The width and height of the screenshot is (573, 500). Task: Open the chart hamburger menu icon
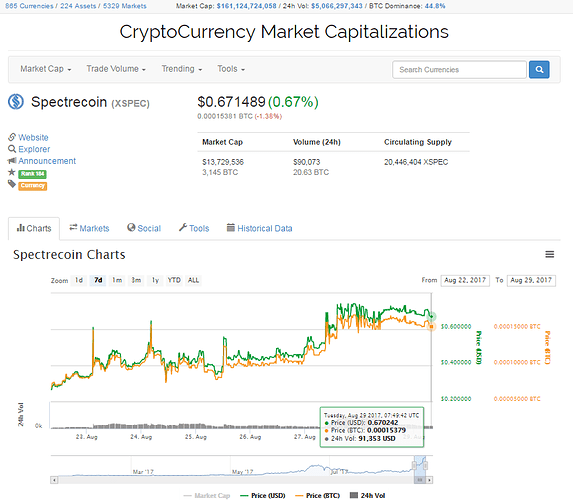(550, 254)
